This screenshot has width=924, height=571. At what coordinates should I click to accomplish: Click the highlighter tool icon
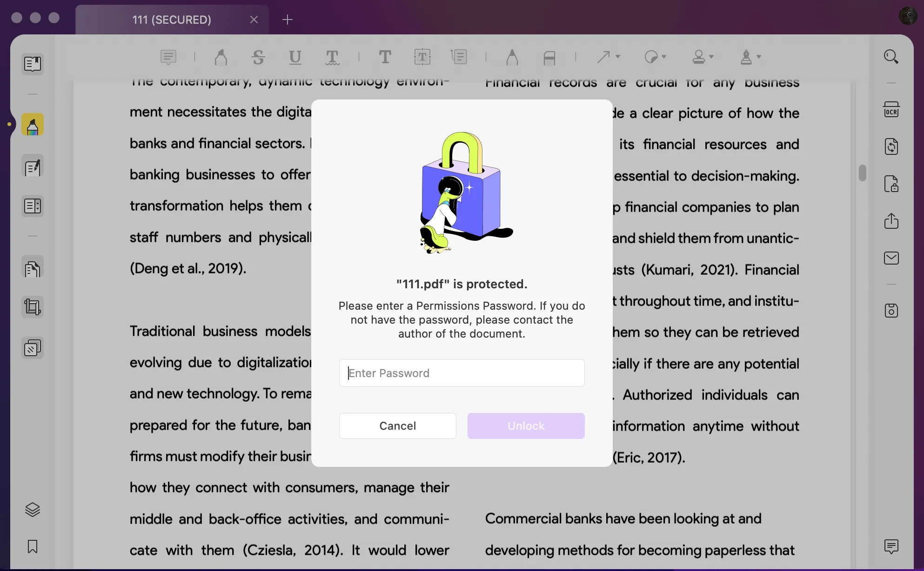[33, 126]
